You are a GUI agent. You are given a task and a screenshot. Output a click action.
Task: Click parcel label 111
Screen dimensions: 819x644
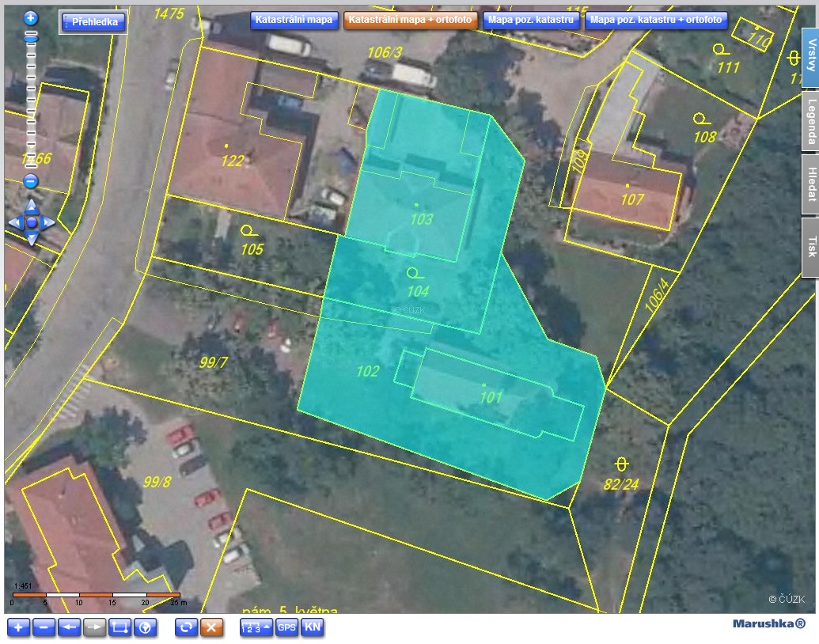729,67
